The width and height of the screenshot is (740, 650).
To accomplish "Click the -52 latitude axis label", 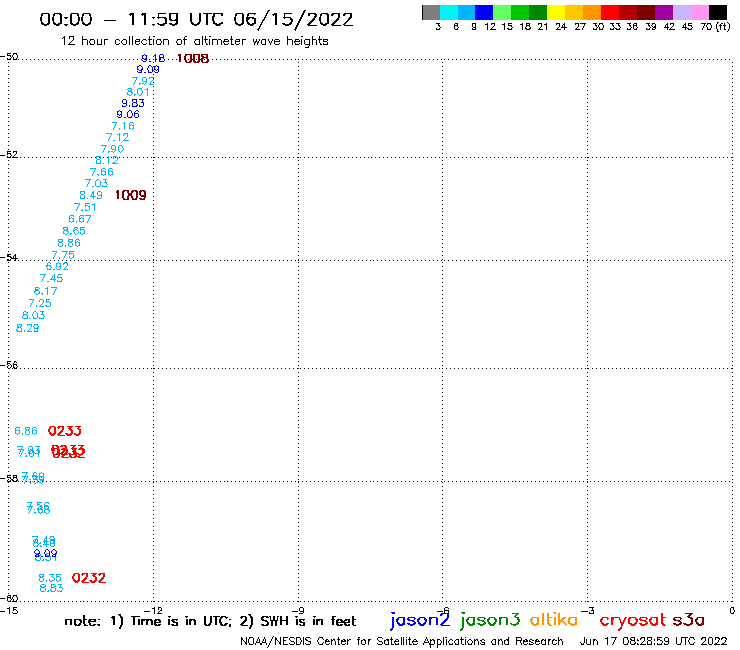I will (x=9, y=154).
